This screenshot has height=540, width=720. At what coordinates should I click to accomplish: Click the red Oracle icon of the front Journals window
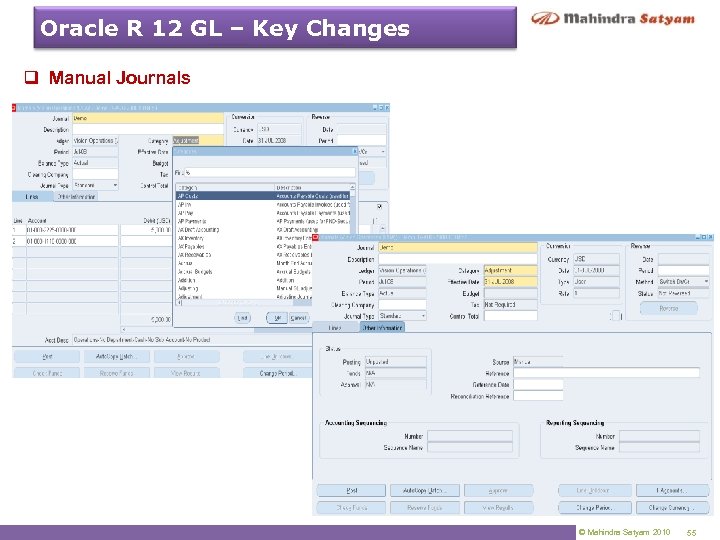pos(315,237)
